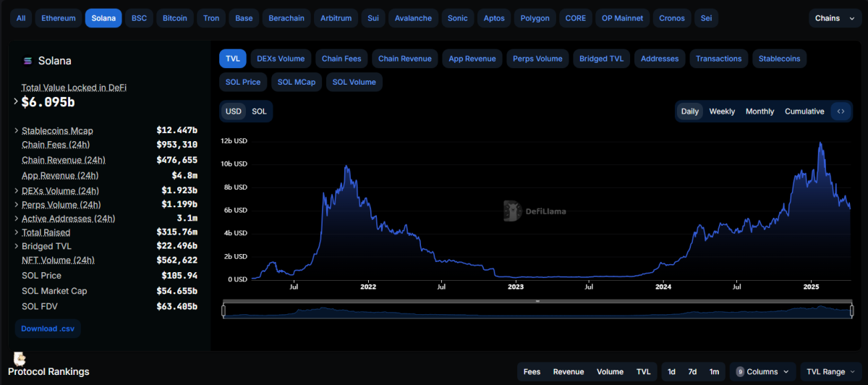This screenshot has height=385, width=868.
Task: Click the Solana logo icon
Action: pyautogui.click(x=28, y=61)
